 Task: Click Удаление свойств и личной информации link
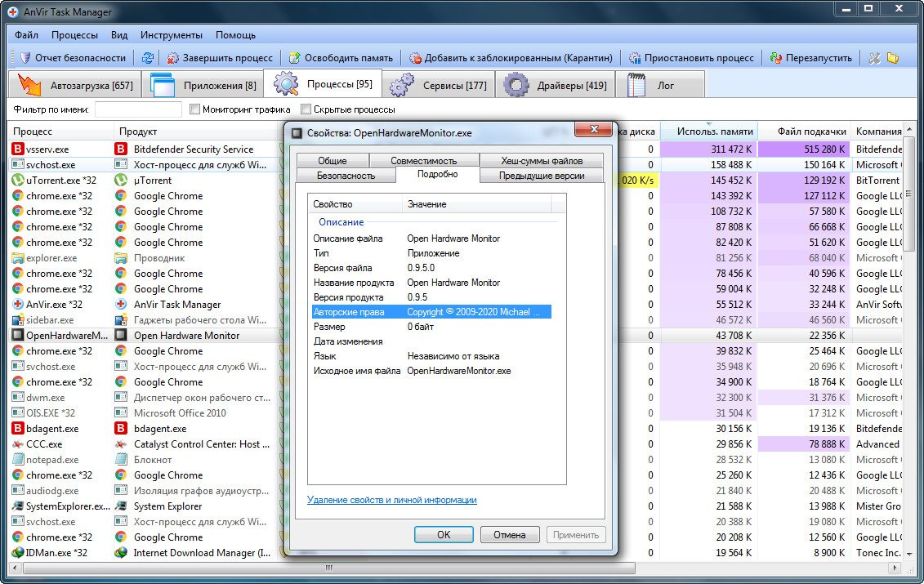tap(392, 500)
